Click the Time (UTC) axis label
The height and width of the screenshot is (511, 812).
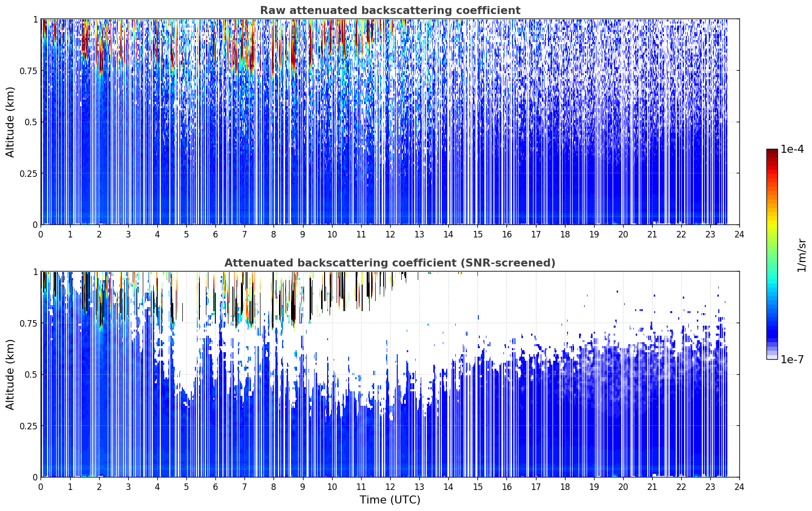390,500
